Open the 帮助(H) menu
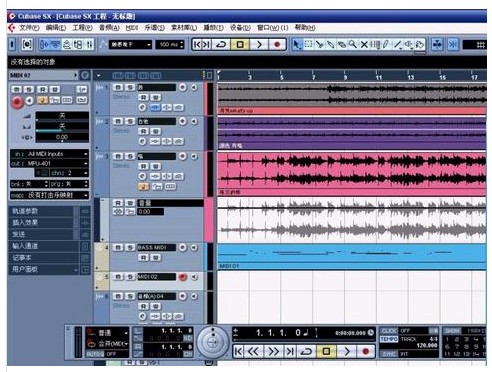 tap(305, 28)
